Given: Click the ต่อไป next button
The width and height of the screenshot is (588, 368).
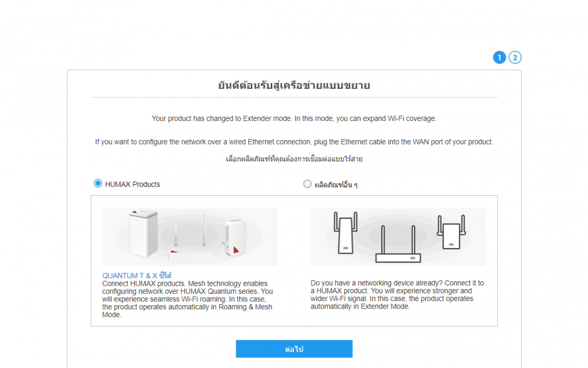Looking at the screenshot, I should point(294,349).
